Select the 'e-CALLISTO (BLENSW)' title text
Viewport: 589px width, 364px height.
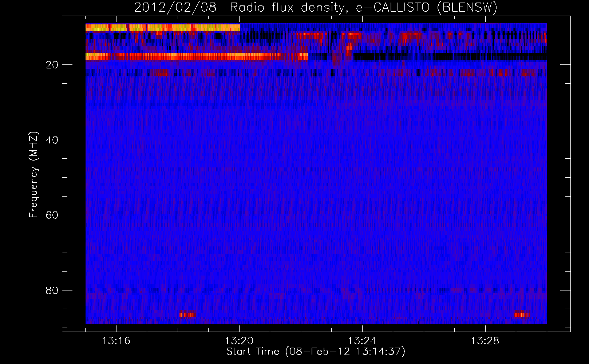pyautogui.click(x=426, y=7)
